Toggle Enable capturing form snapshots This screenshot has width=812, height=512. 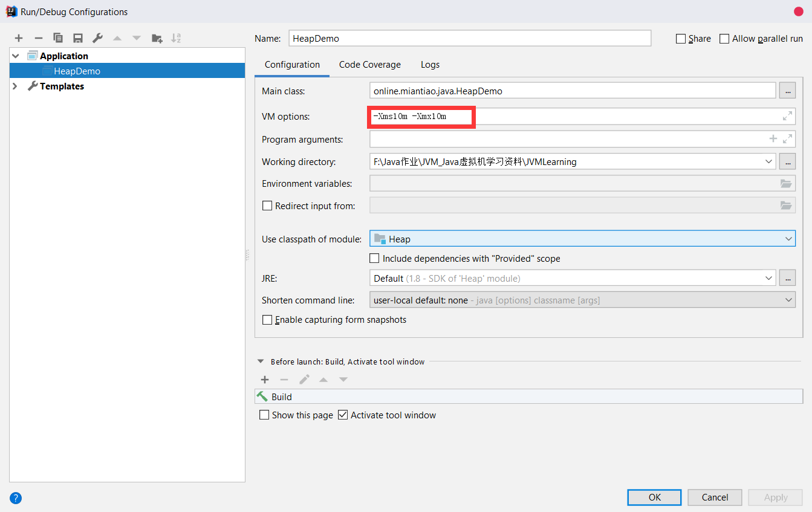[x=267, y=319]
